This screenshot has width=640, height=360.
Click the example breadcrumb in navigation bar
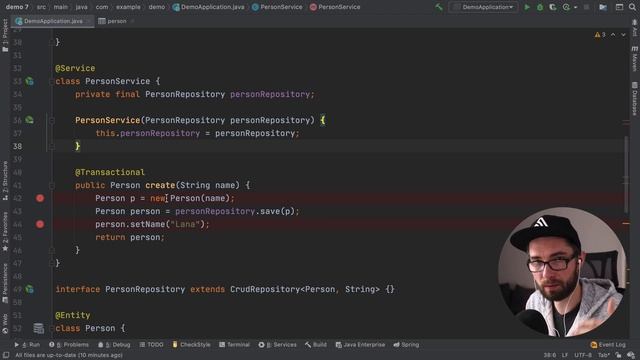pos(128,7)
